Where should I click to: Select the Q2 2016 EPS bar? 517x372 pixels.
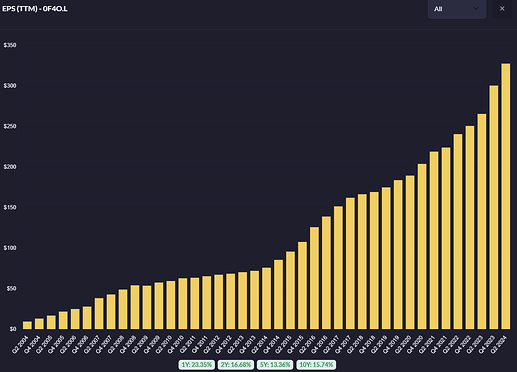tap(314, 278)
